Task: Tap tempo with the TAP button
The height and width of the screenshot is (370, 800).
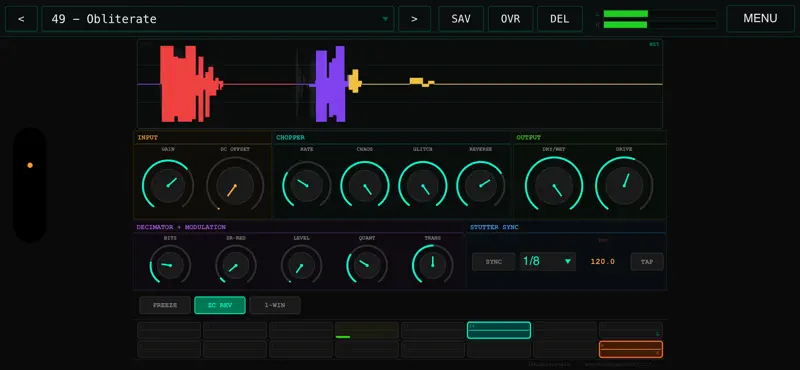Action: [x=647, y=262]
